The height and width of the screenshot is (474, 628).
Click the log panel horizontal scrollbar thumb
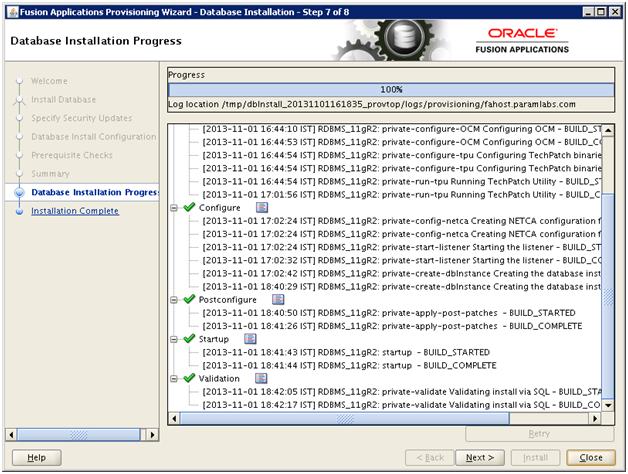pos(344,419)
